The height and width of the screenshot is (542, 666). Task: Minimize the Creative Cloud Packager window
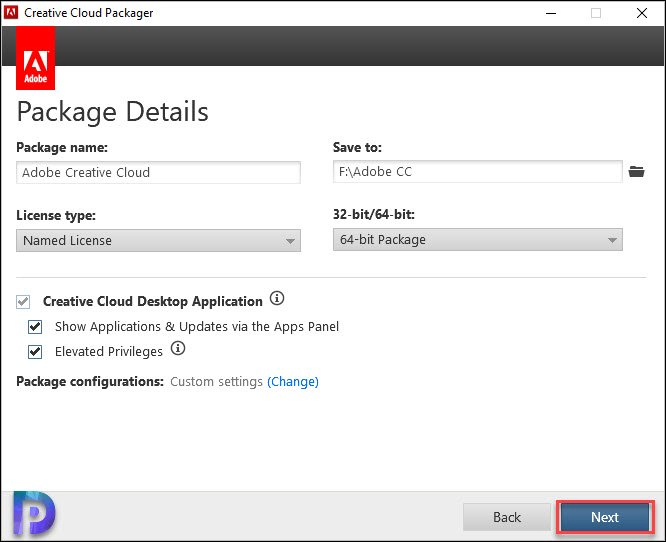tap(551, 13)
